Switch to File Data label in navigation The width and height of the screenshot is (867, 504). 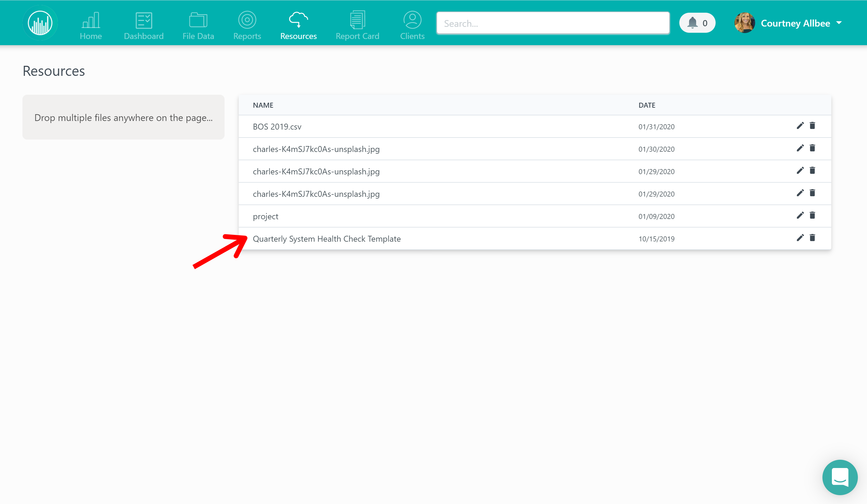(198, 36)
